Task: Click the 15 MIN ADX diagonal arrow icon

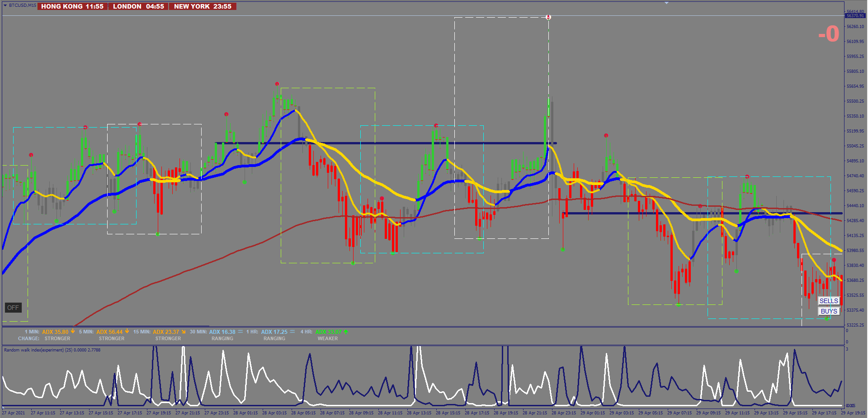Action: [184, 332]
